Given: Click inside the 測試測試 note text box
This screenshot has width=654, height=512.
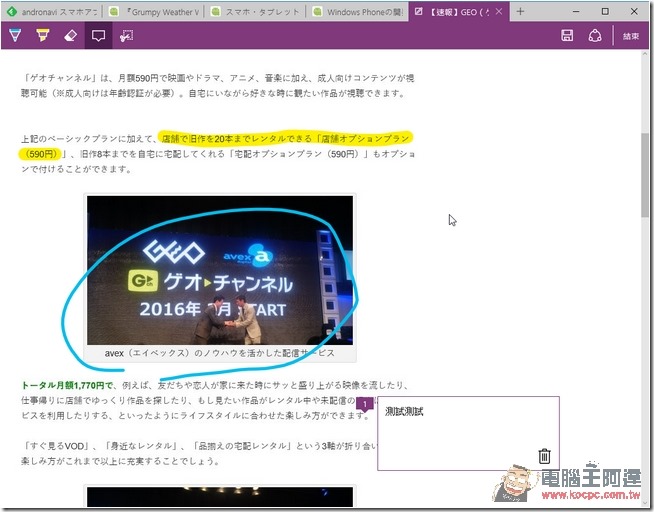Looking at the screenshot, I should [468, 433].
